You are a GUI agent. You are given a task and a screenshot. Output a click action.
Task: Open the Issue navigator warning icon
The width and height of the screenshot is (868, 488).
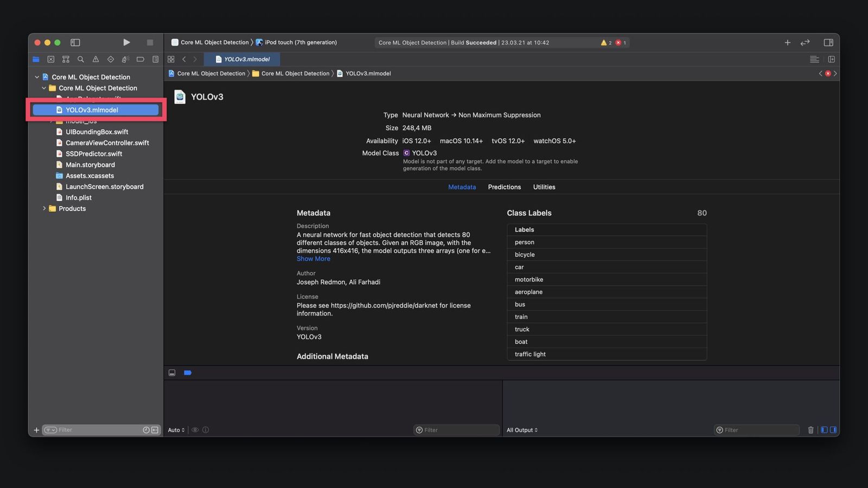[95, 59]
